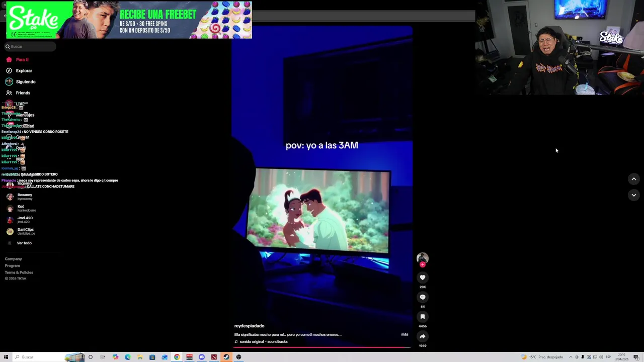Open the weather widget 15°C
Viewport: 644px width, 362px height.
[542, 357]
